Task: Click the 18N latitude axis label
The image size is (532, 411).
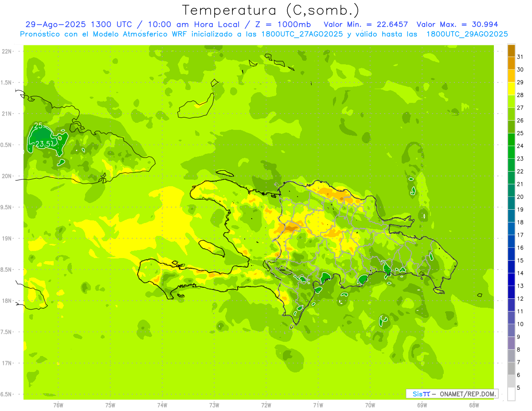Action: 7,301
